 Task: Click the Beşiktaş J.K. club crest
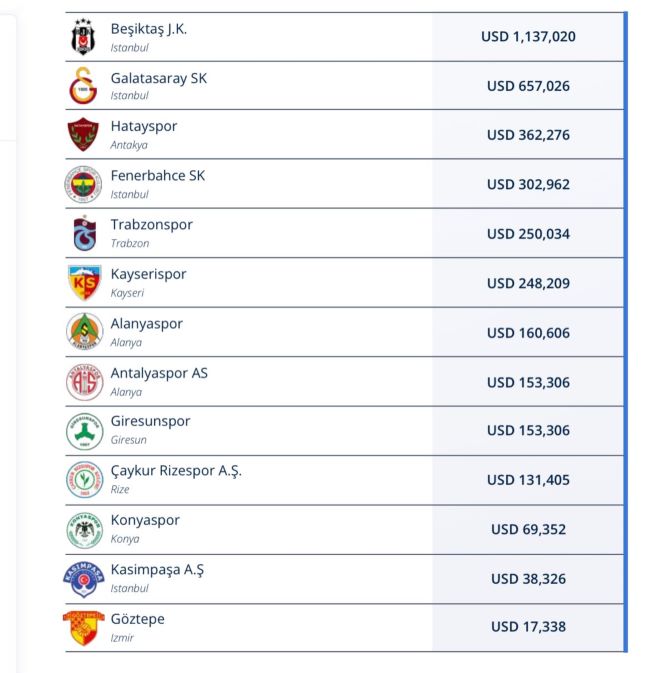coord(83,37)
